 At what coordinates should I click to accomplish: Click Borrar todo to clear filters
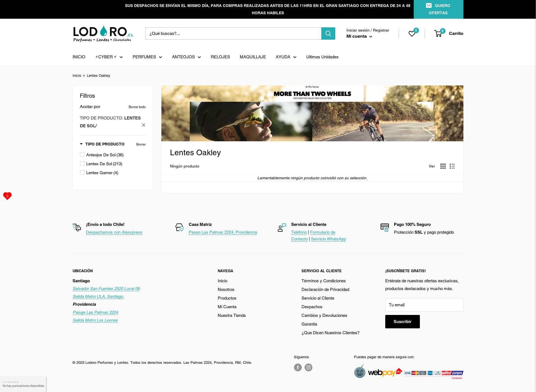(x=137, y=107)
